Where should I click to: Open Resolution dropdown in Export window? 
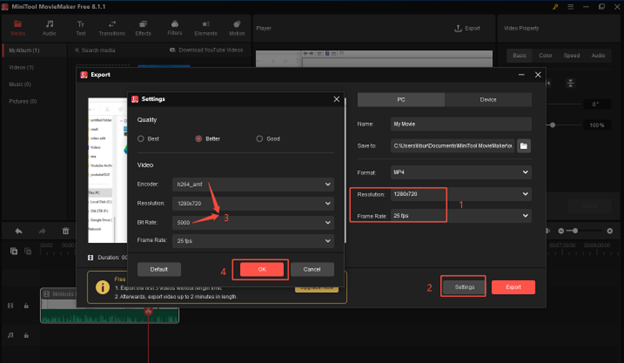tap(461, 194)
